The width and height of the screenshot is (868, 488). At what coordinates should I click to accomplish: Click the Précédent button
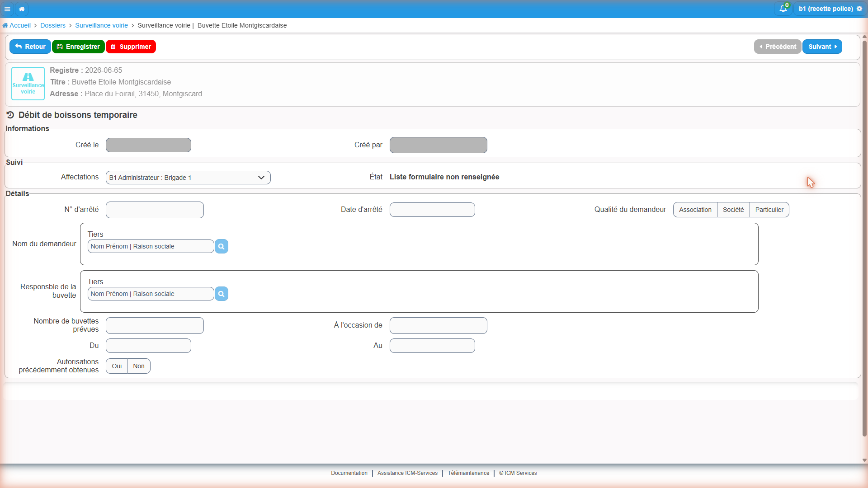tap(778, 47)
